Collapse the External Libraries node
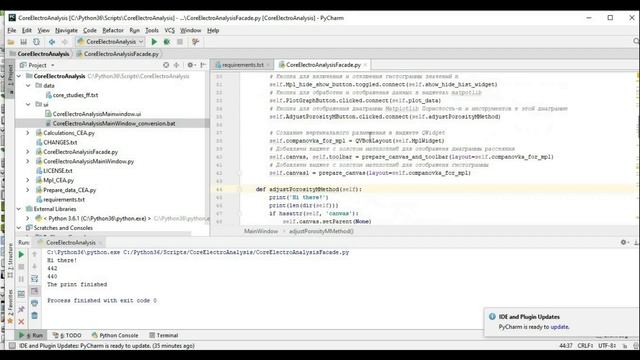This screenshot has height=360, width=640. click(19, 209)
